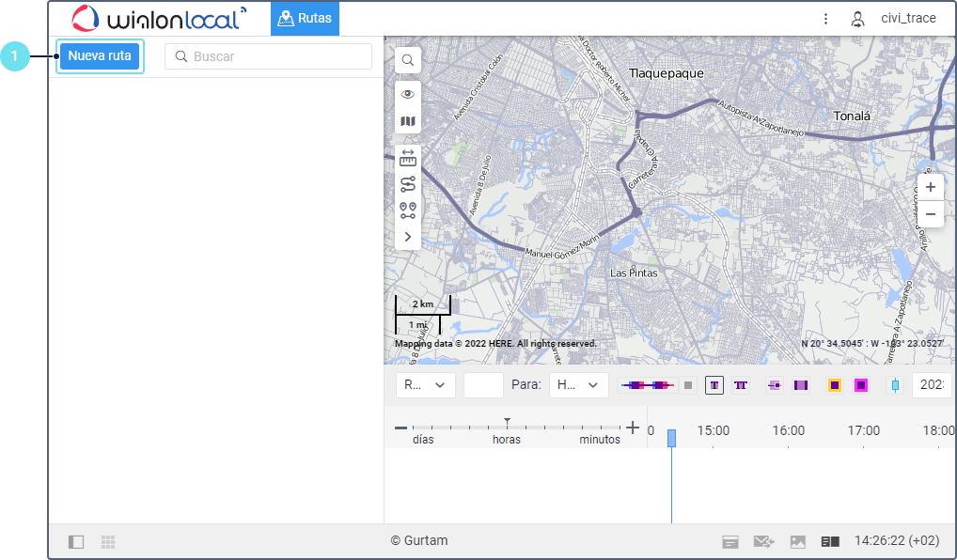
Task: Select the nearest units markers tool
Action: click(x=408, y=210)
